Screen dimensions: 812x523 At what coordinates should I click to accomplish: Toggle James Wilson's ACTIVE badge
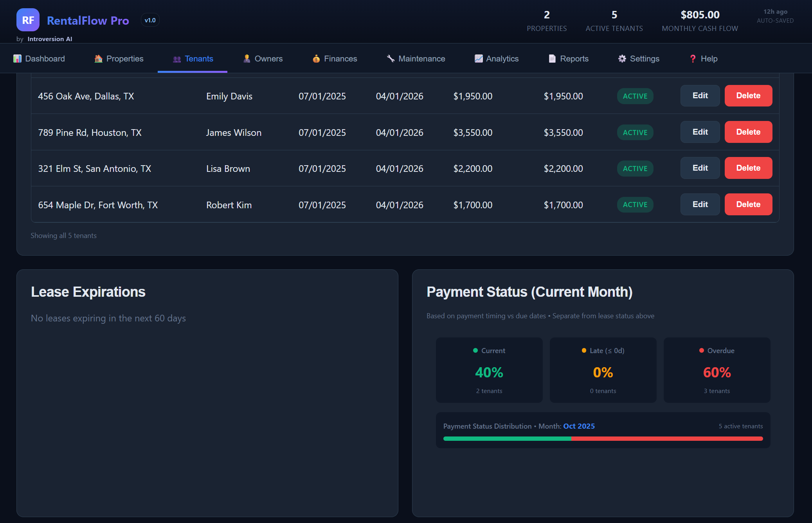coord(635,132)
